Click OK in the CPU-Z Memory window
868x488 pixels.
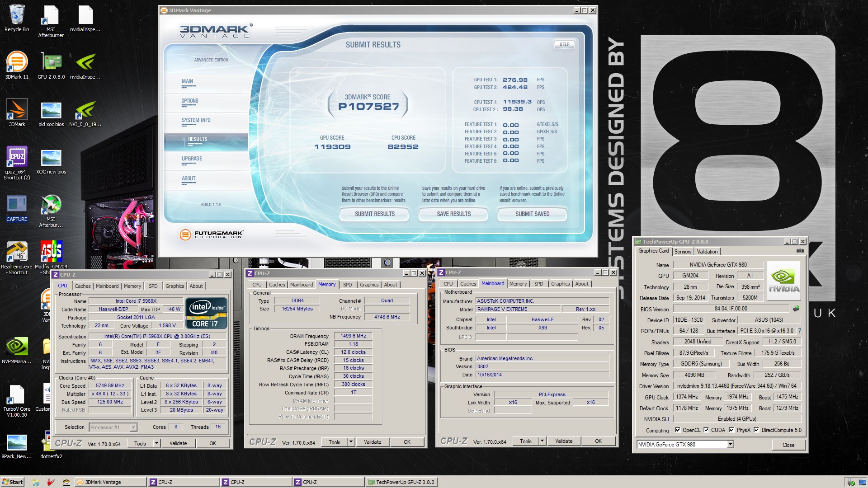[x=407, y=442]
